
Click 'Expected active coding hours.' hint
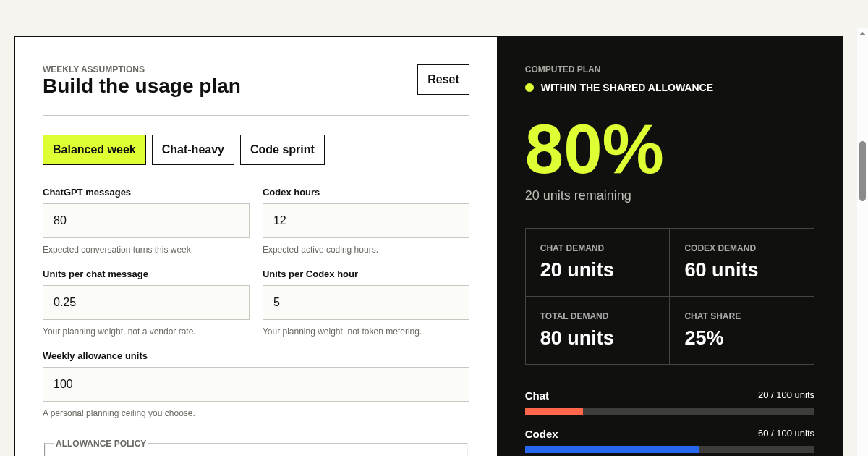pos(320,250)
